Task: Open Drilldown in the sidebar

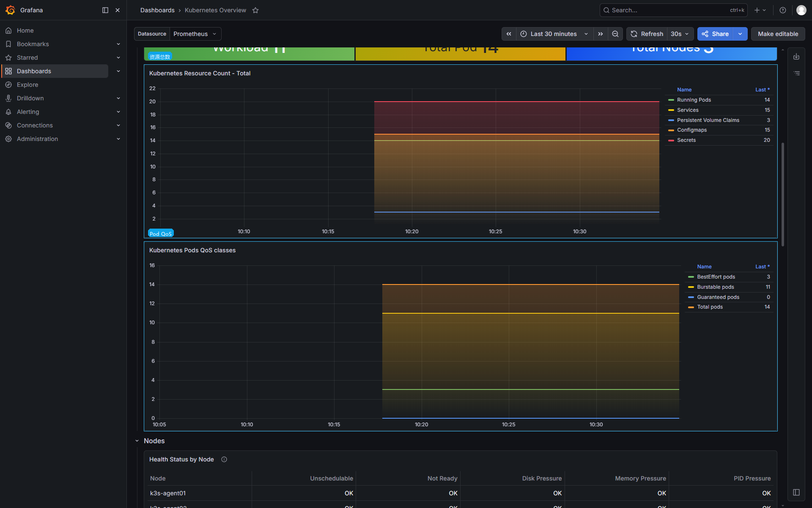Action: (x=30, y=98)
